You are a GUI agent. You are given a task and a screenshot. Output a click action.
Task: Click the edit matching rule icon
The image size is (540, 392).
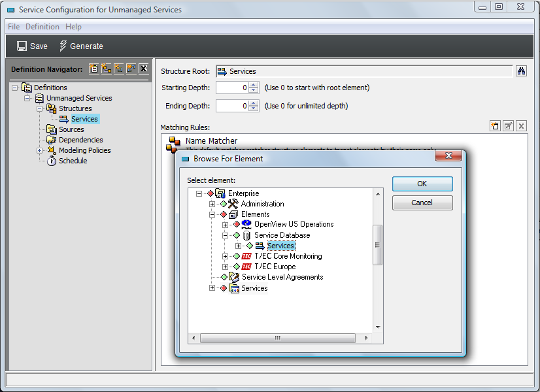click(509, 126)
